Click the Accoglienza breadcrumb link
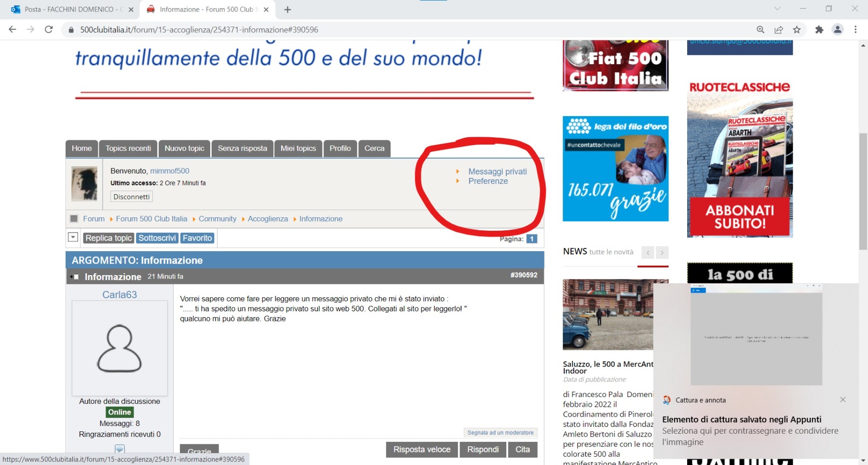This screenshot has width=868, height=465. (x=268, y=219)
